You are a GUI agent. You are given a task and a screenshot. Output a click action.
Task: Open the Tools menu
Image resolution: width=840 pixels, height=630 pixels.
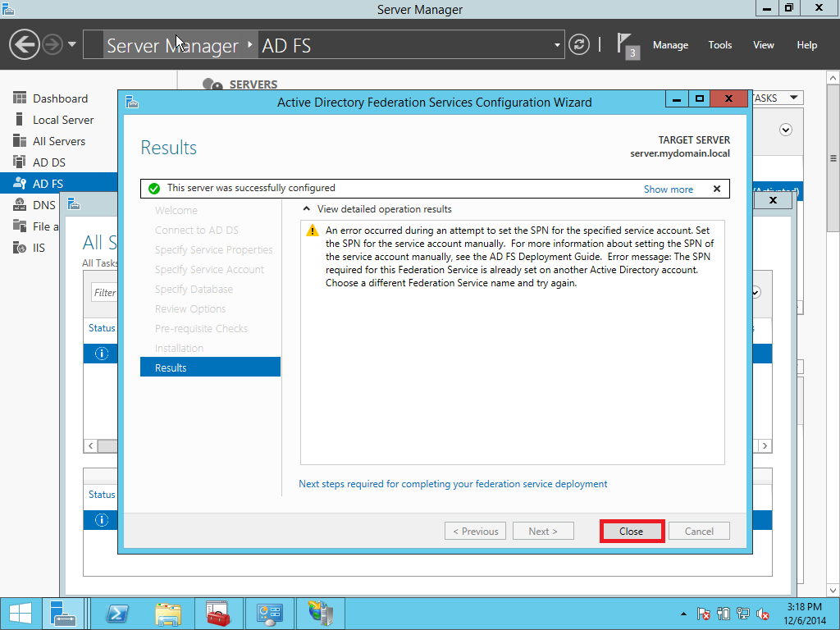point(719,45)
